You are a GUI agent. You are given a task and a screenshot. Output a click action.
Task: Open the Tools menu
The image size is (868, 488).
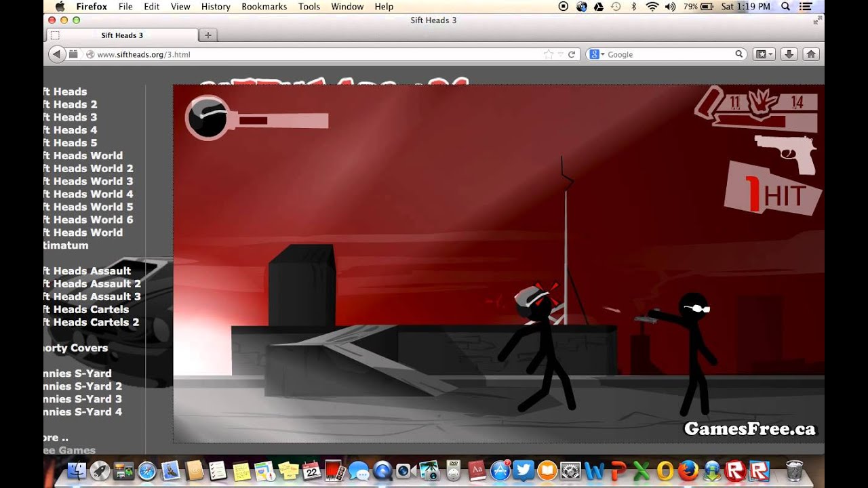click(309, 6)
